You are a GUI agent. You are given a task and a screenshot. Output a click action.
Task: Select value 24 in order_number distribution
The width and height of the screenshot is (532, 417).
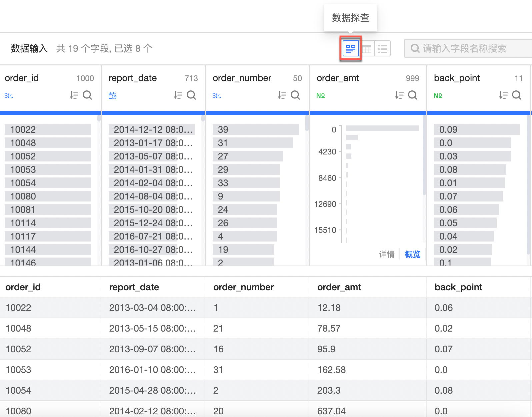(x=245, y=210)
